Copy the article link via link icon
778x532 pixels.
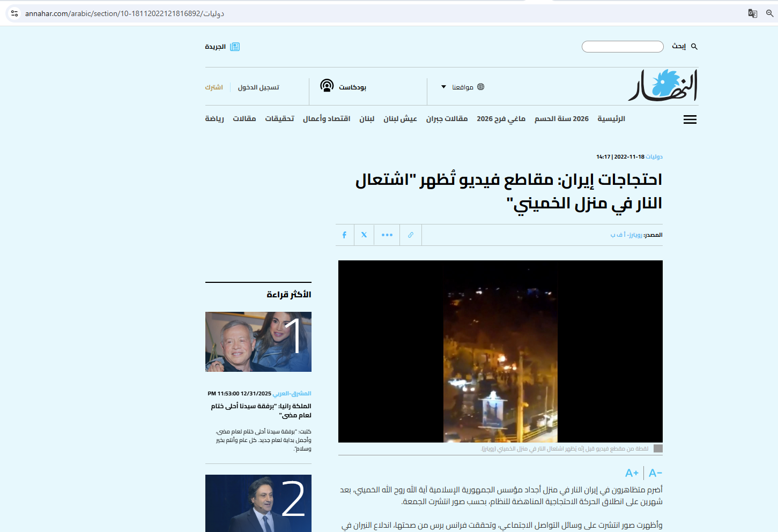pos(411,235)
